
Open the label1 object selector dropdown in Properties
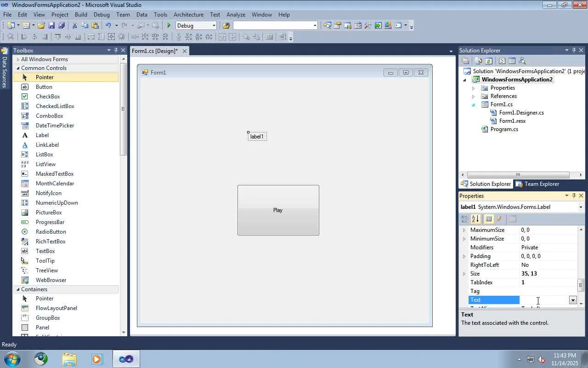click(x=581, y=207)
